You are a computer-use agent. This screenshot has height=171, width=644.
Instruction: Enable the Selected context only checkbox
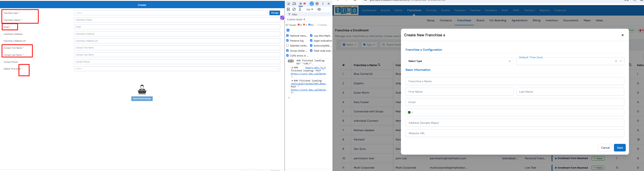tap(287, 45)
